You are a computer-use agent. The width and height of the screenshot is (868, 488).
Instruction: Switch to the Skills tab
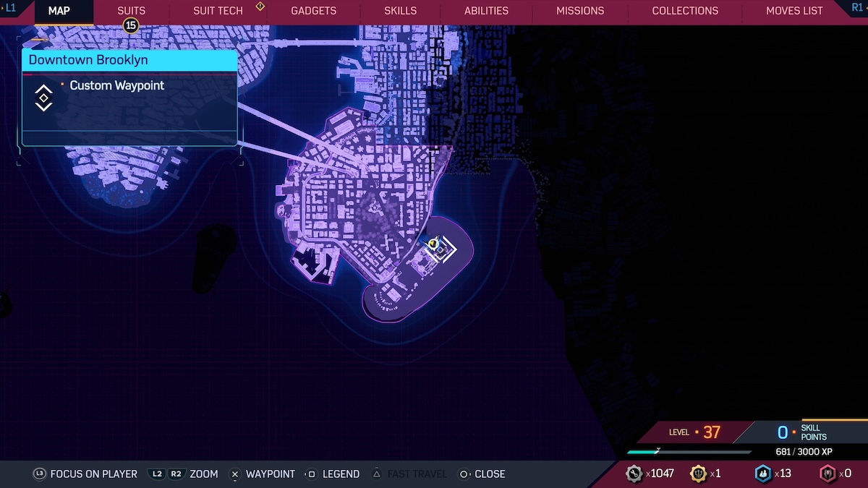click(x=400, y=11)
